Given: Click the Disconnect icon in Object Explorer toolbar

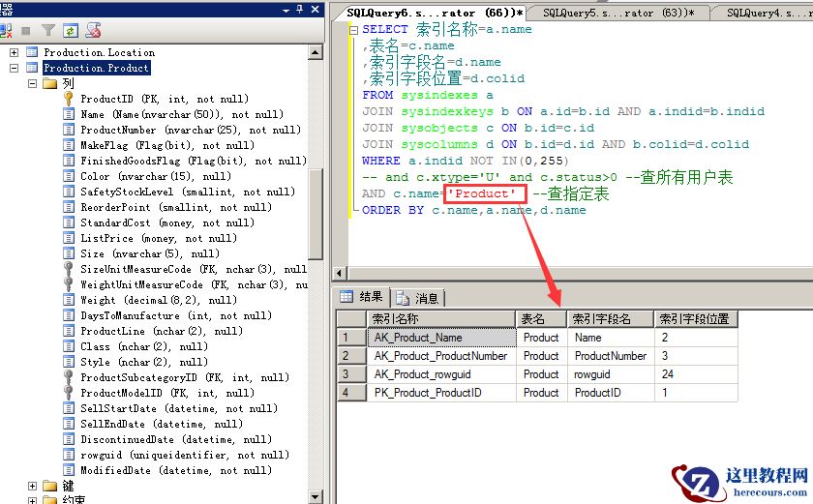Looking at the screenshot, I should coord(6,31).
